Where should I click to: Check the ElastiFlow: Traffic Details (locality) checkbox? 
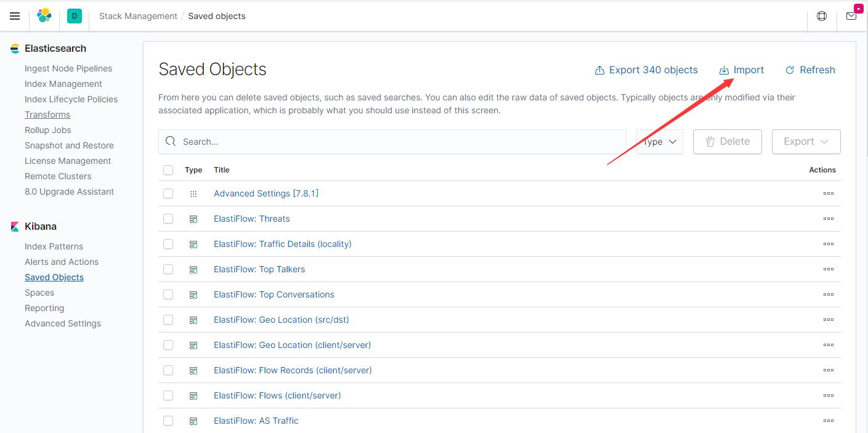coord(168,244)
